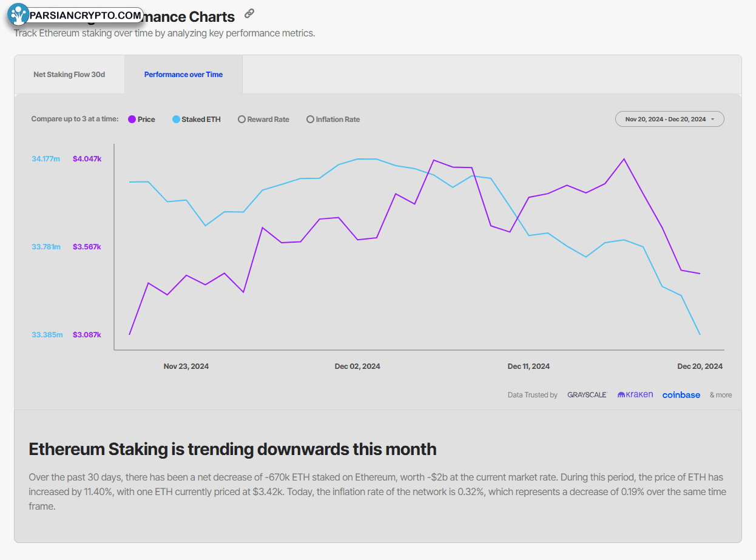Toggle the Price series off

click(x=141, y=120)
